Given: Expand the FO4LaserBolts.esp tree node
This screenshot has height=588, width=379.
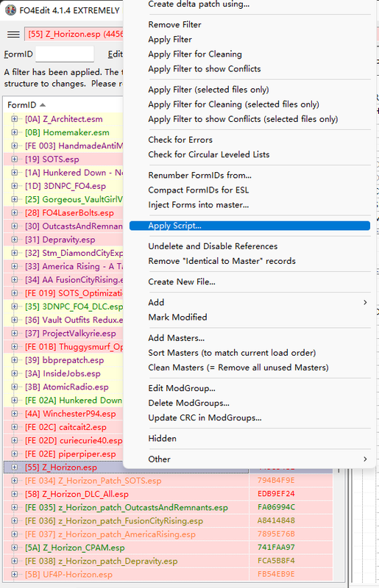Looking at the screenshot, I should click(14, 212).
